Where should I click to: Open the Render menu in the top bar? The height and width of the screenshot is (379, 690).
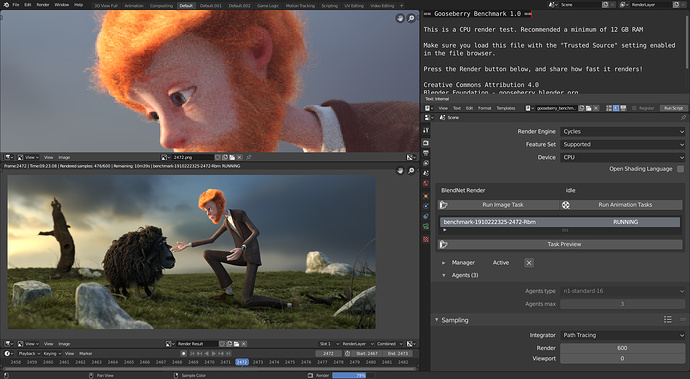[43, 5]
